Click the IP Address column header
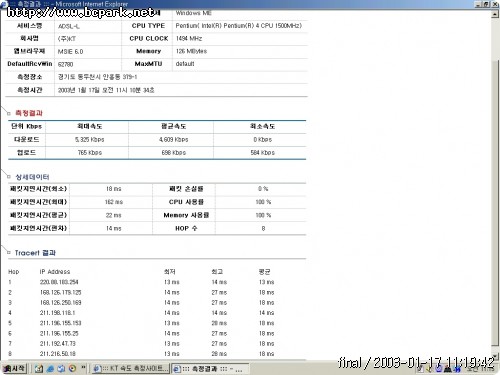The height and width of the screenshot is (375, 500). click(x=55, y=272)
